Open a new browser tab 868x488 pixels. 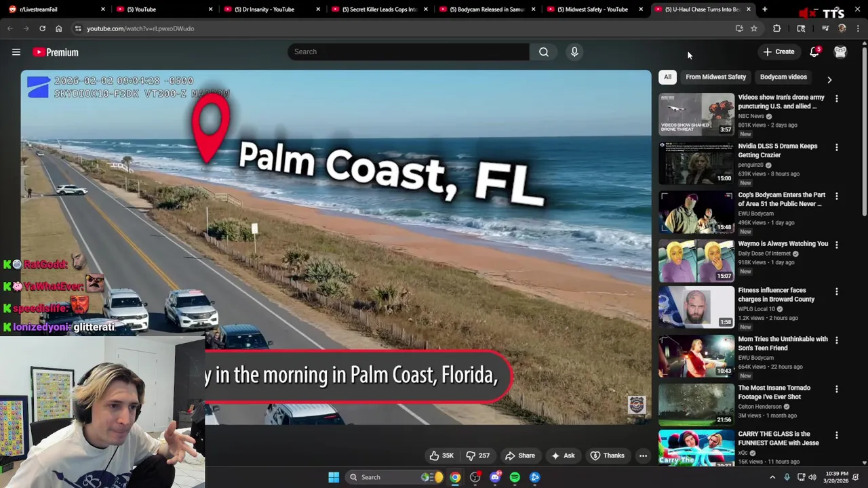[764, 9]
